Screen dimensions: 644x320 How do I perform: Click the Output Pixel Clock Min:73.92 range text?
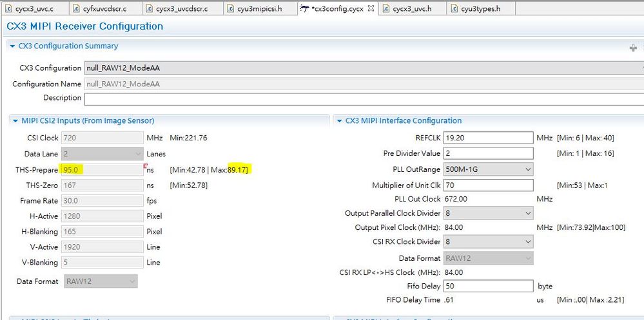coord(591,227)
